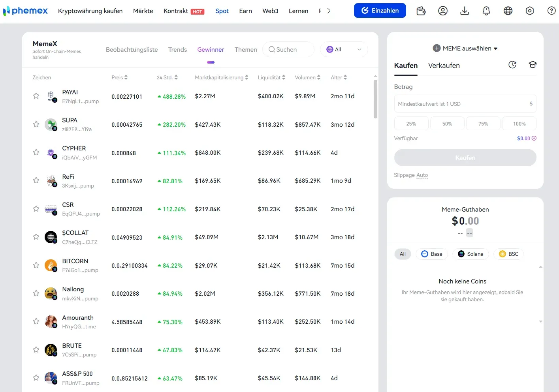
Task: Expand more navigation items with chevron arrow
Action: [329, 11]
